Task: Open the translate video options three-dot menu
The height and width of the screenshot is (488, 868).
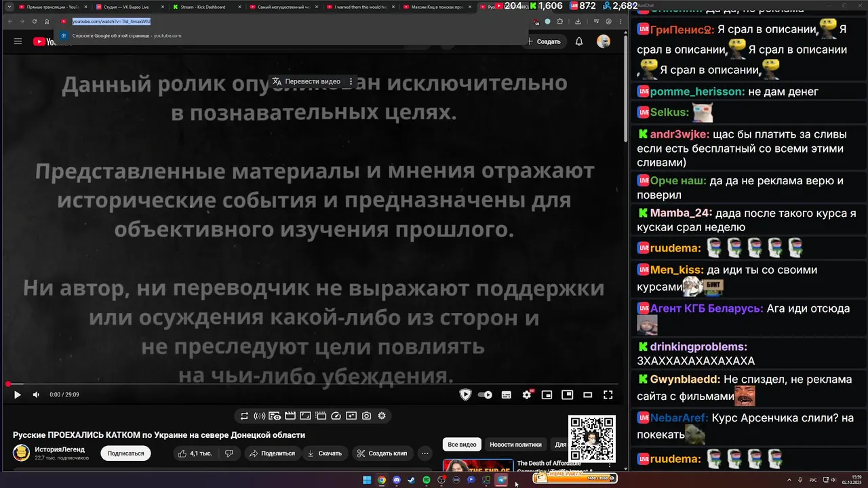Action: [351, 81]
